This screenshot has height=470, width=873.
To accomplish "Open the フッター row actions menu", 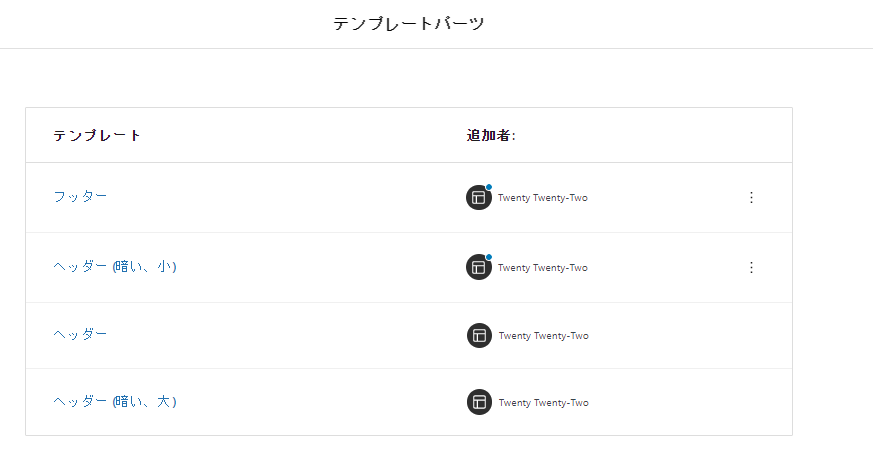I will [x=751, y=198].
